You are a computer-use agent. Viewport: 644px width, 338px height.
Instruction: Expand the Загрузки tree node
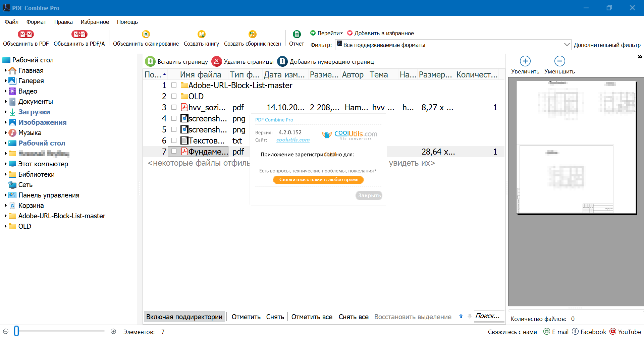coord(6,112)
